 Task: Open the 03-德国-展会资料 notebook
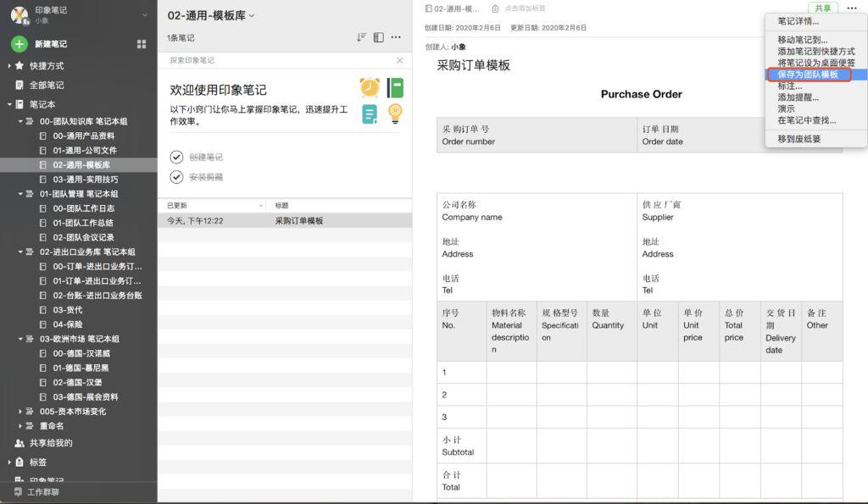tap(86, 396)
